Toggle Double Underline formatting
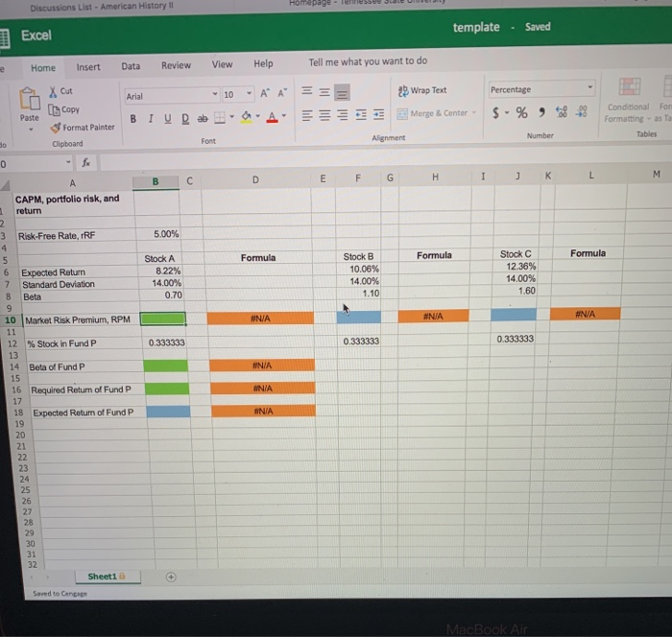 (x=185, y=119)
